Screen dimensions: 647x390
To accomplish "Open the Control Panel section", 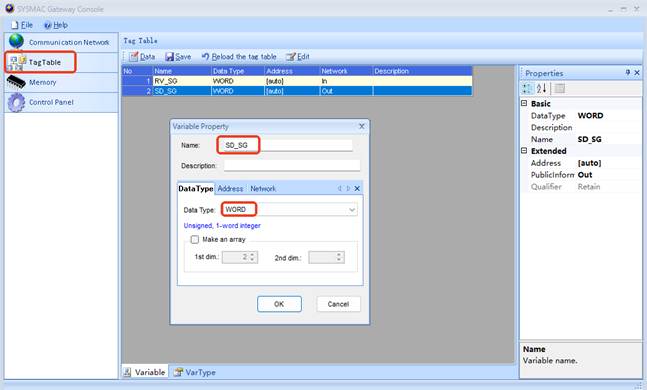I will tap(61, 102).
